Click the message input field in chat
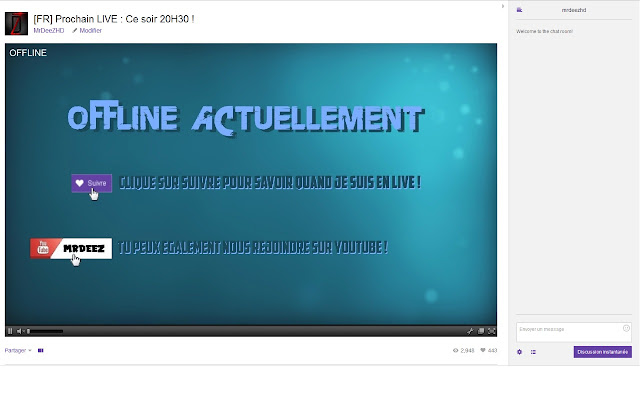640x400 pixels. [573, 332]
